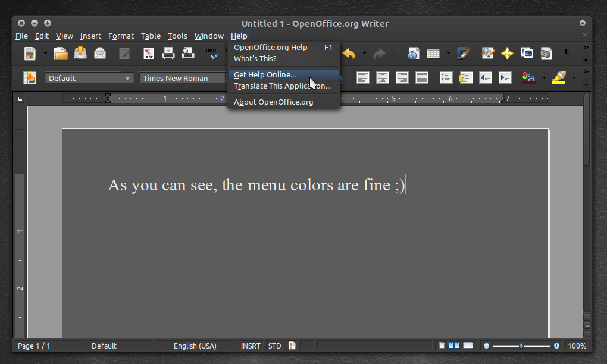
Task: Expand the formatting toolbar overflow chevron
Action: 586,71
